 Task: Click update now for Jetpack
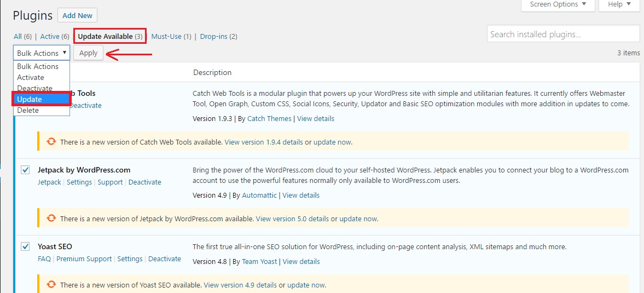[x=358, y=219]
